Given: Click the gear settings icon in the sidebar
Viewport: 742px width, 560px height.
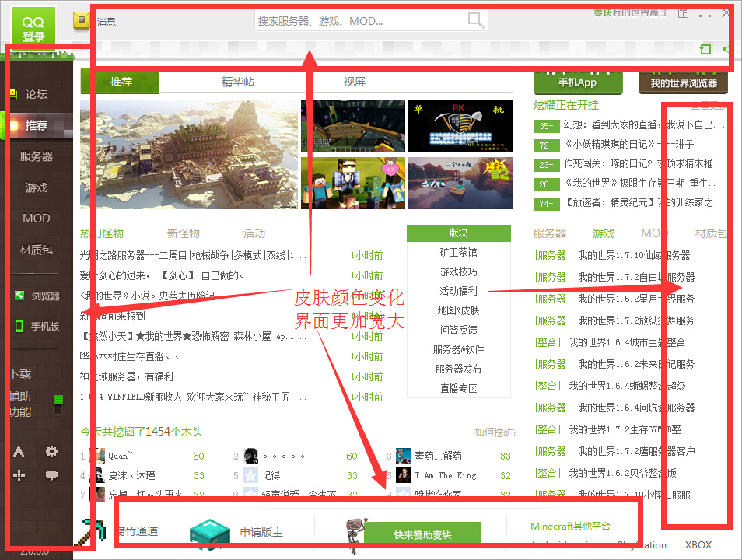Looking at the screenshot, I should point(51,452).
